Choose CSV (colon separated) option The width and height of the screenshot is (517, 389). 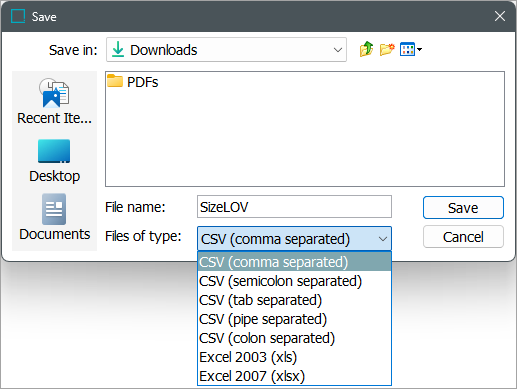coord(294,338)
